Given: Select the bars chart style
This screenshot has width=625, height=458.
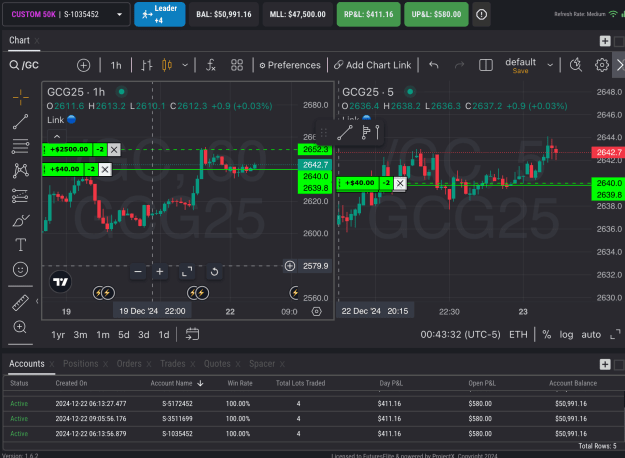Looking at the screenshot, I should click(x=146, y=65).
